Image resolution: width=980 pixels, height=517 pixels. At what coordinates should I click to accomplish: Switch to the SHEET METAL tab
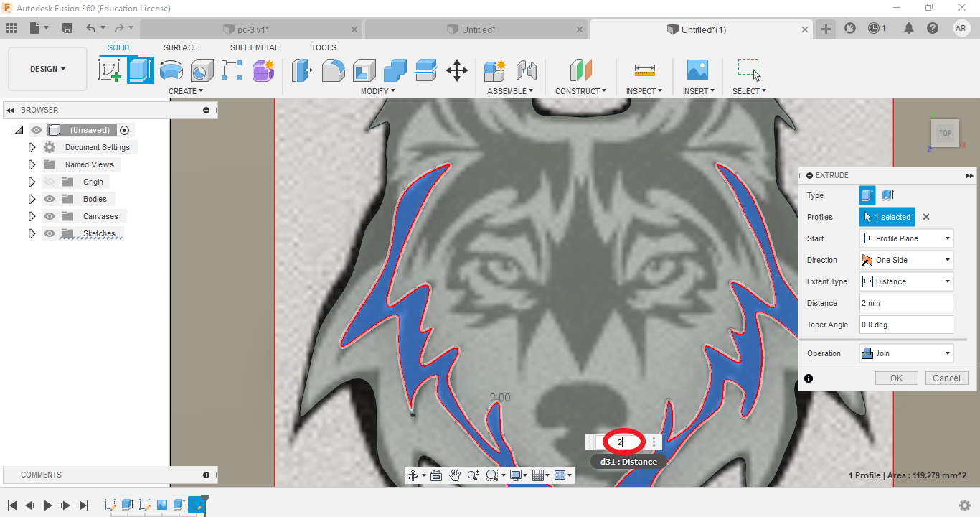tap(255, 47)
